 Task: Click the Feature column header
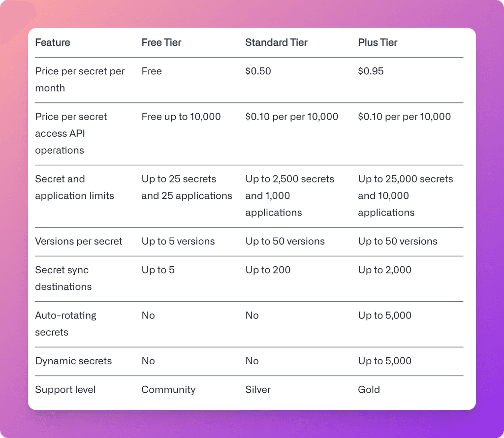click(52, 42)
